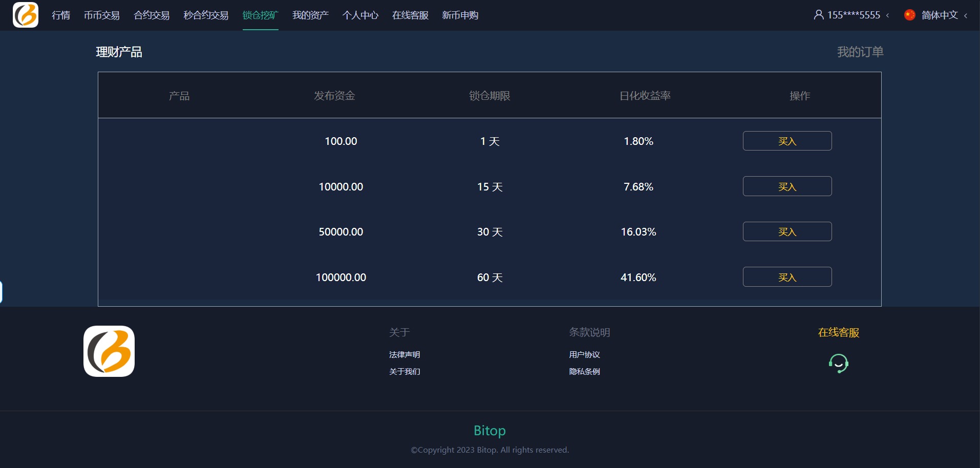This screenshot has width=980, height=468.
Task: Expand the account chevron next to 155****5555
Action: [887, 15]
